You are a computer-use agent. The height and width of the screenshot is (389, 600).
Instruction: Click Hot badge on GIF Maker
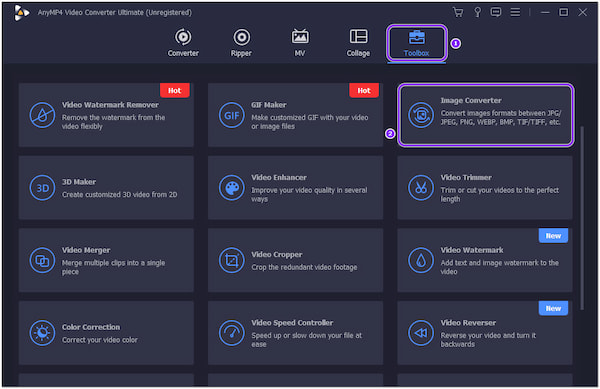[x=364, y=91]
